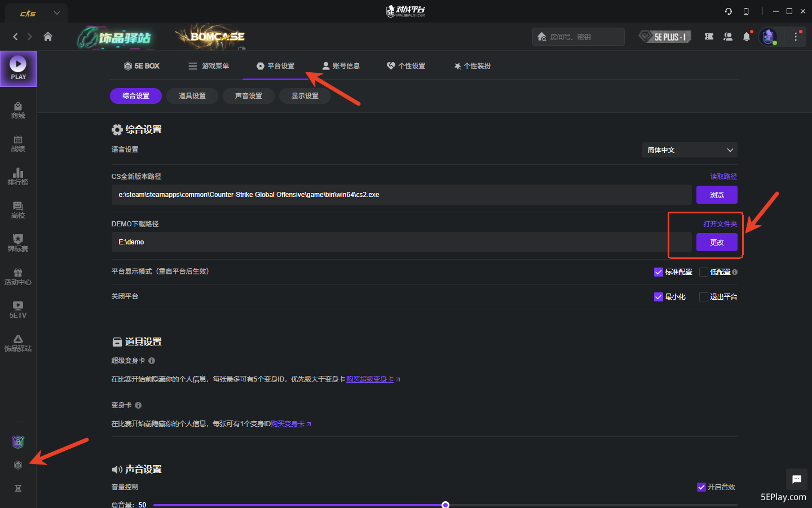Switch to the 账号信息 tab
812x508 pixels.
pyautogui.click(x=341, y=66)
